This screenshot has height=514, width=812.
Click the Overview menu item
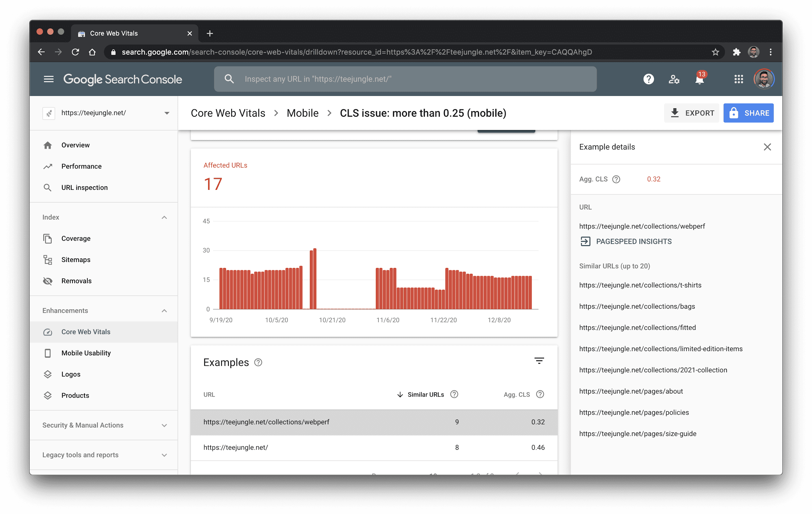point(75,144)
